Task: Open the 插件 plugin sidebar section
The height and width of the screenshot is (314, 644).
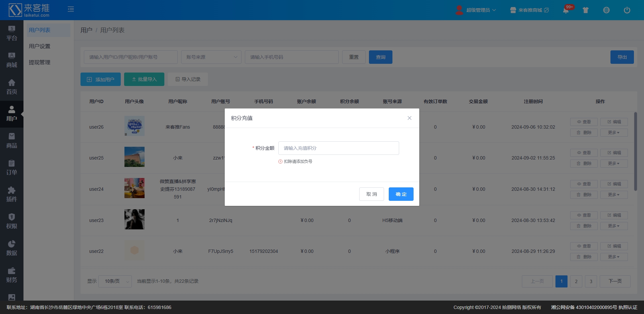Action: [x=12, y=194]
